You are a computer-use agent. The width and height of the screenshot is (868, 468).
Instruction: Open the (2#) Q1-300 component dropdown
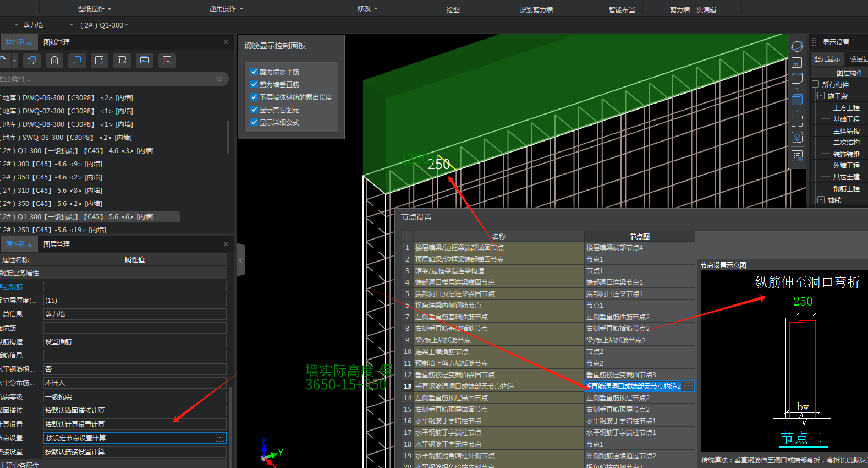[104, 25]
